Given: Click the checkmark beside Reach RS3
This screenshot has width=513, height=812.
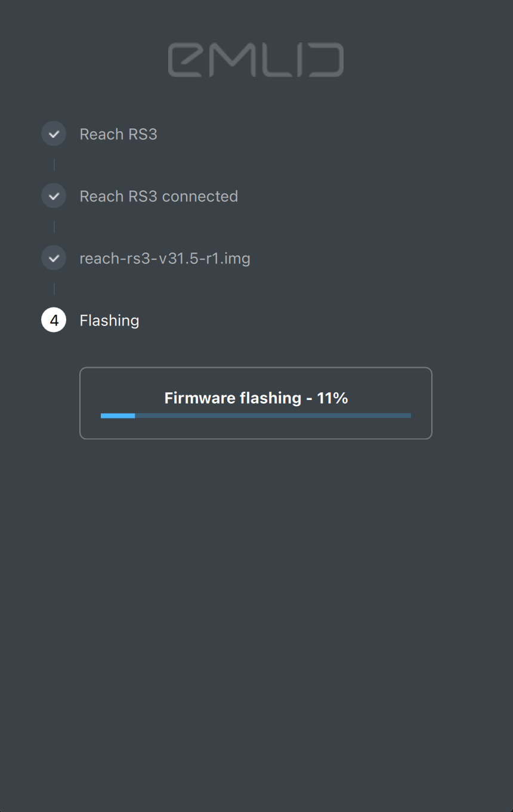Looking at the screenshot, I should 54,134.
